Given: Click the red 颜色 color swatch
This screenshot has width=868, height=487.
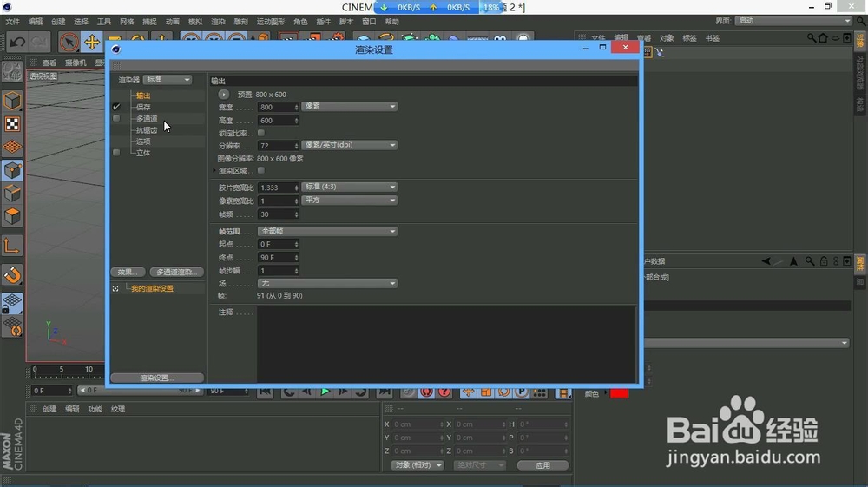Looking at the screenshot, I should 620,393.
